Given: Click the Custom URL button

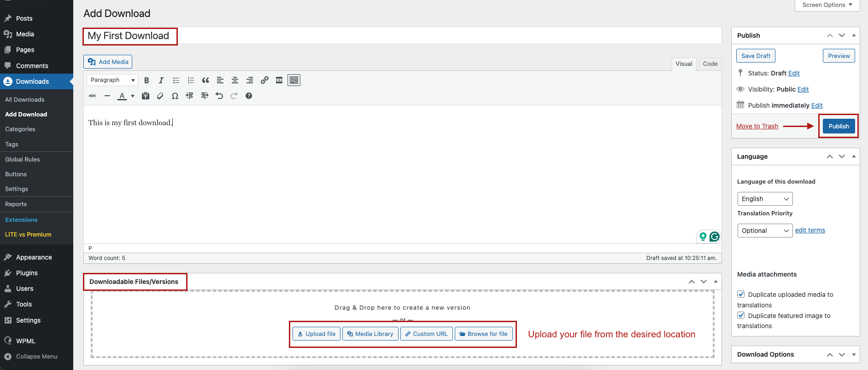Looking at the screenshot, I should click(x=427, y=334).
